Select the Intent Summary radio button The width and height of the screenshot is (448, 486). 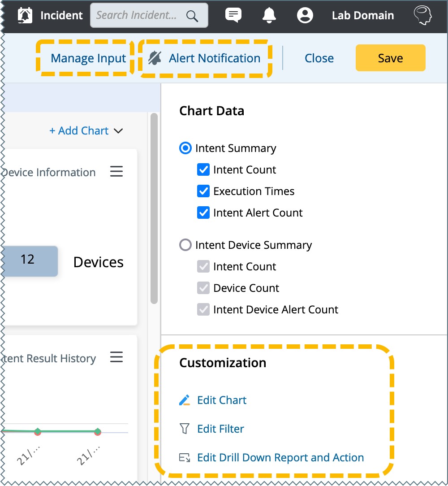tap(185, 148)
